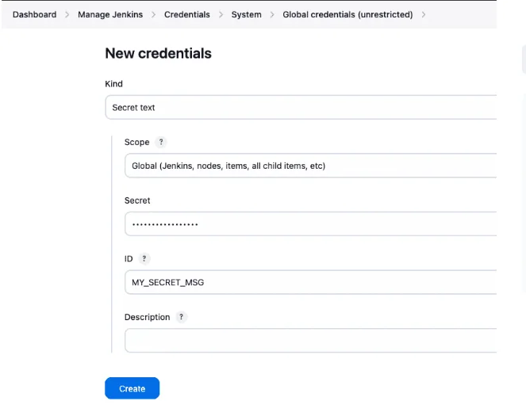Click the ID field containing MY_SECRET_MSG
526x420 pixels.
click(309, 281)
